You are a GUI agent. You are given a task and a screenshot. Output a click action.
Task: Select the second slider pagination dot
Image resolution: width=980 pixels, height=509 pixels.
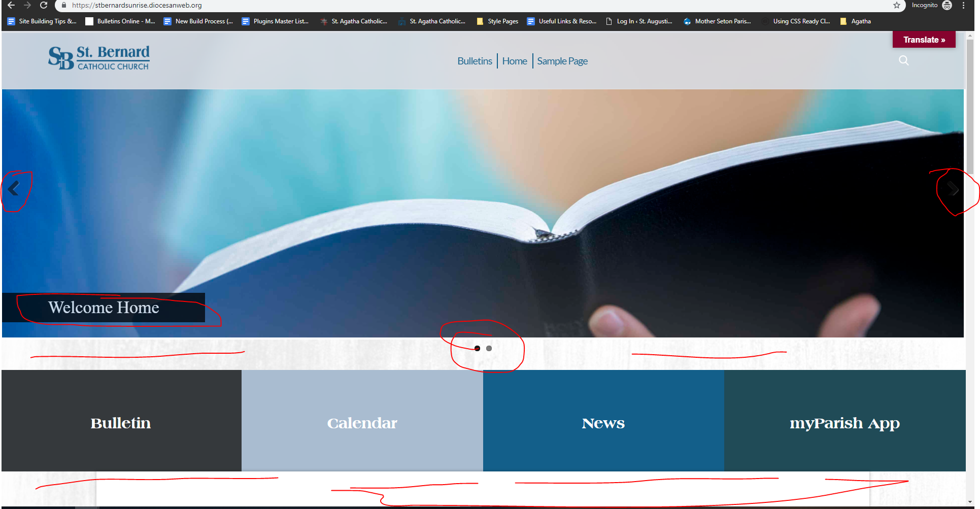click(489, 348)
